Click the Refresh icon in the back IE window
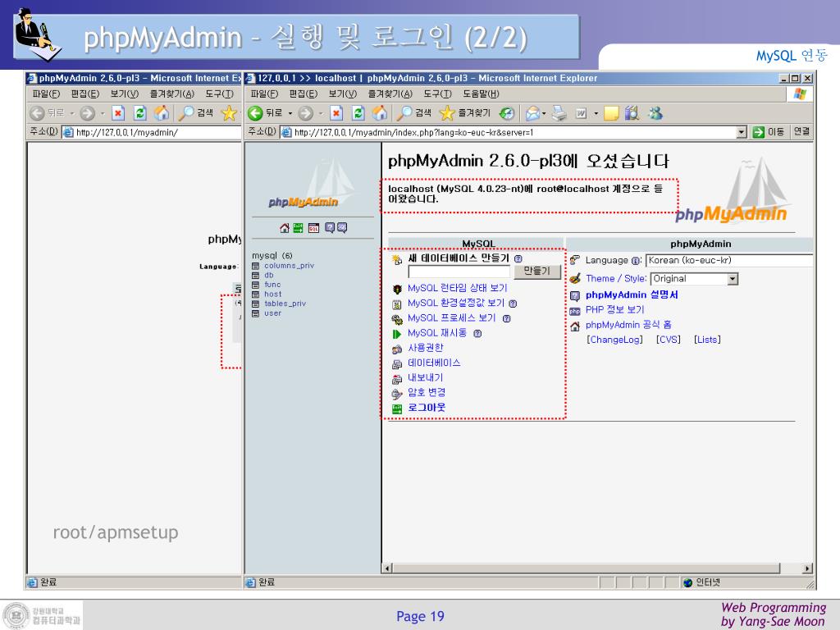Viewport: 840px width, 630px height. (x=139, y=113)
